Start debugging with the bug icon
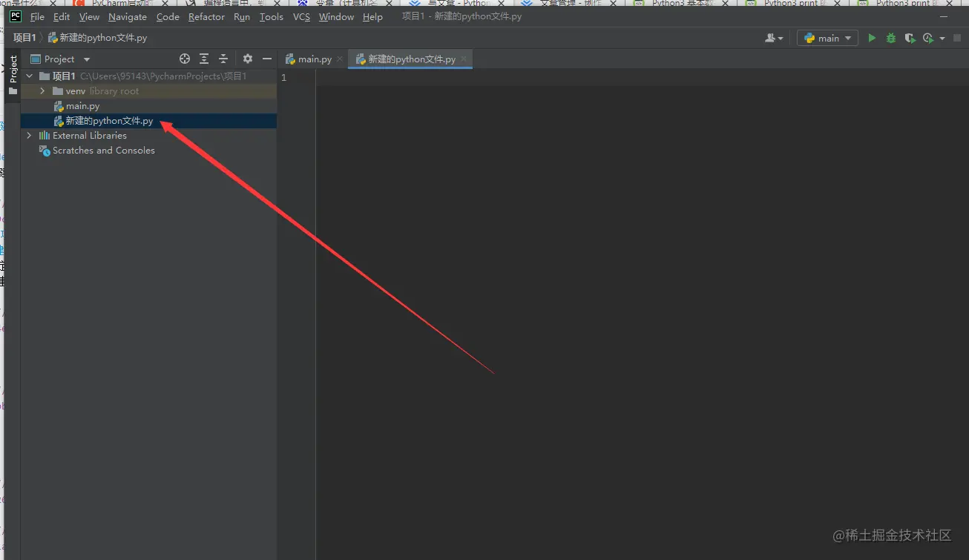The image size is (969, 560). point(891,38)
